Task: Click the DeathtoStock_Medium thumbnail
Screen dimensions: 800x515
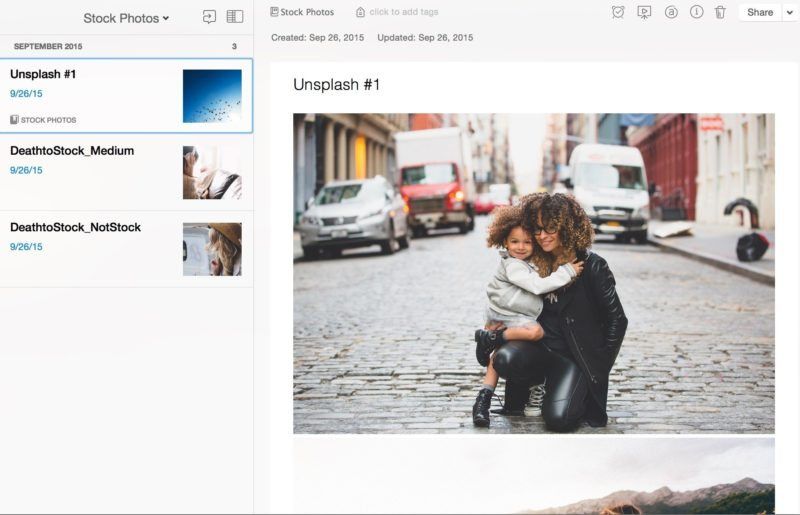Action: point(212,173)
